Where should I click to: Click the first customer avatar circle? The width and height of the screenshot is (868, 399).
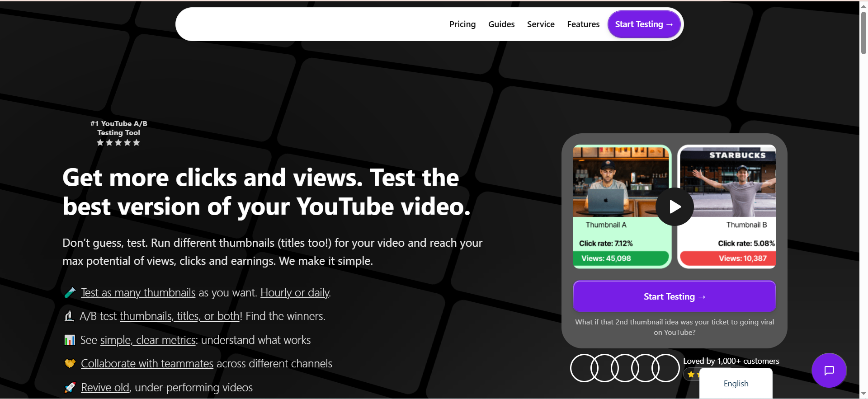[584, 368]
